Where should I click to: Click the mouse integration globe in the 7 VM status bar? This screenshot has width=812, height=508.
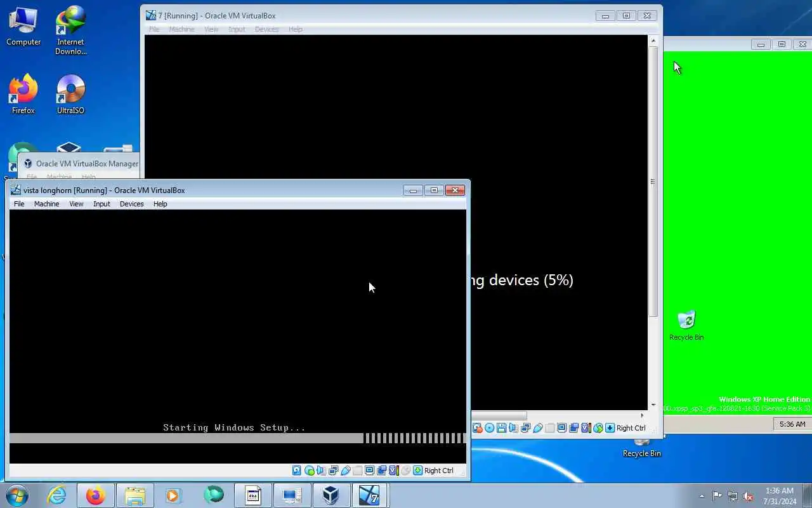pos(598,428)
